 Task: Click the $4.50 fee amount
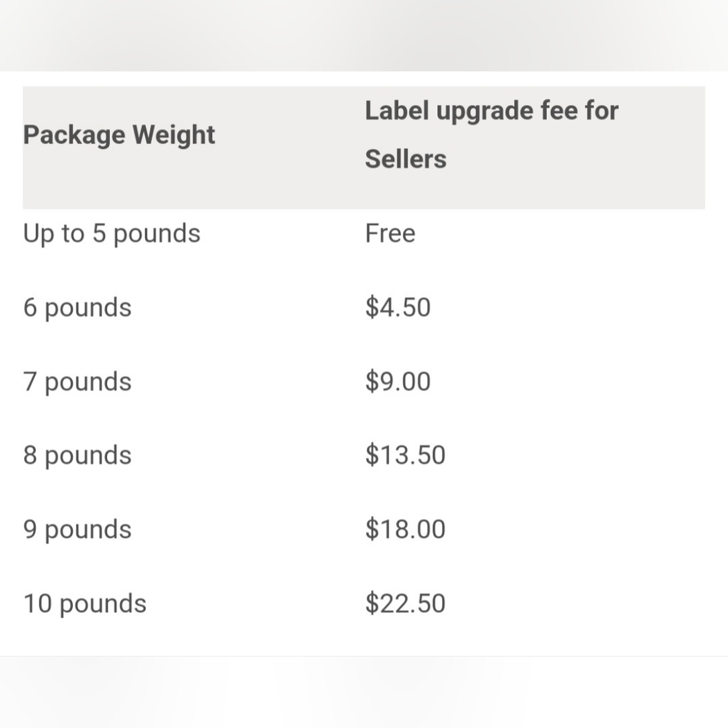tap(398, 308)
